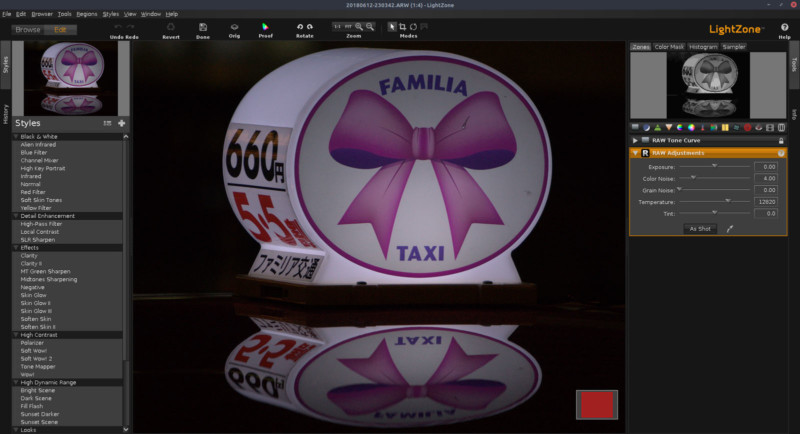The image size is (800, 434).
Task: Click the Proof color triangle icon
Action: click(x=265, y=27)
